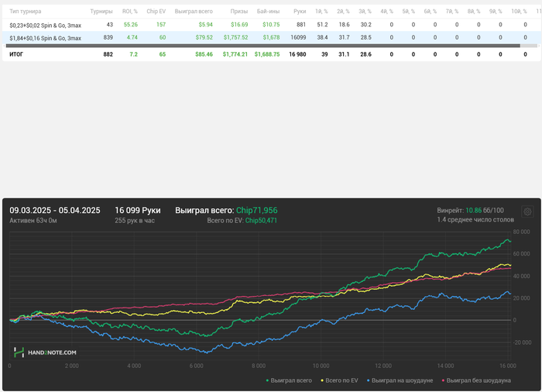Click ROI value 55.26
The width and height of the screenshot is (542, 392).
pos(130,25)
